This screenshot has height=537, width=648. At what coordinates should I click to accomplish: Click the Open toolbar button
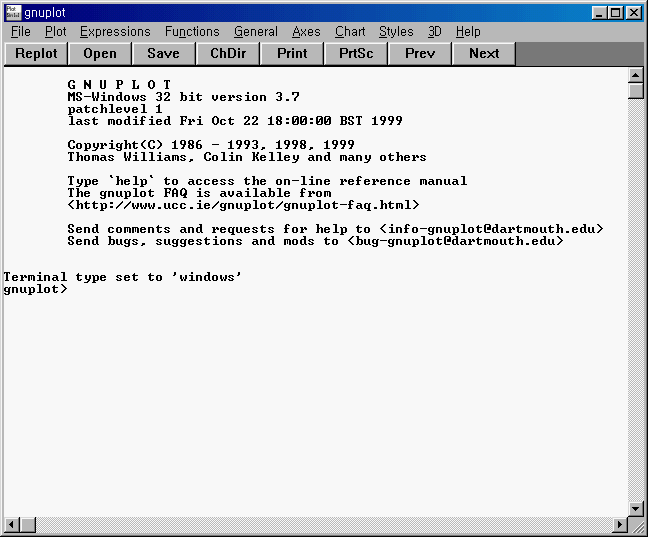(100, 54)
